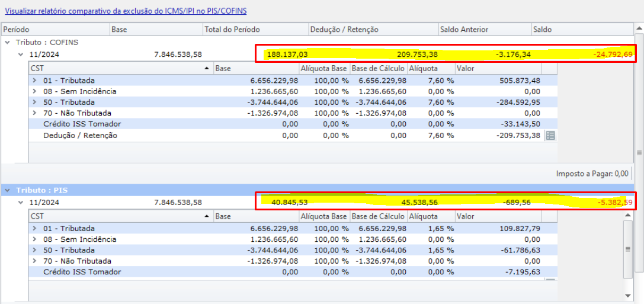Viewport: 644px width, 304px height.
Task: Sort COFINS grid by Alíquota Base column
Action: [324, 68]
